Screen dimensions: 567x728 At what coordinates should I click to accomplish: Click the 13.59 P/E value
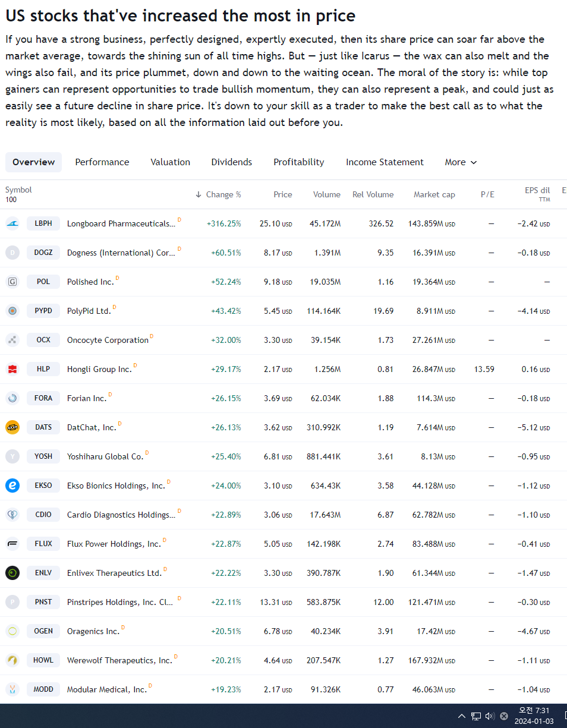pos(484,370)
